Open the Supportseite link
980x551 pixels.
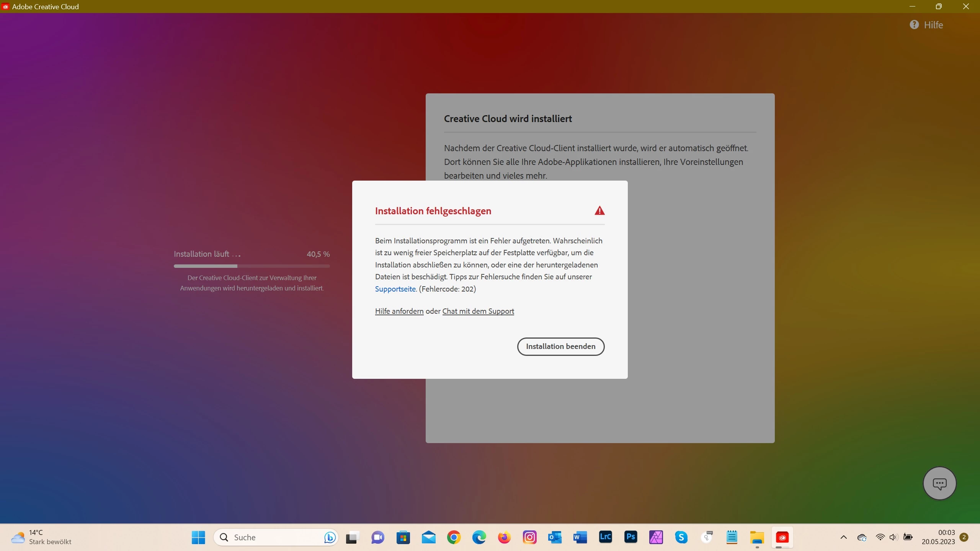(x=395, y=289)
